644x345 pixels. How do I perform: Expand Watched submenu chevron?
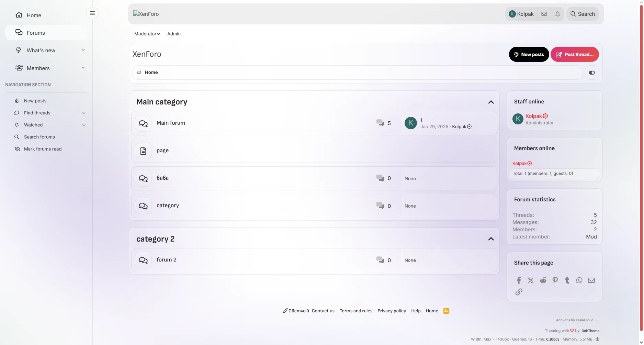click(x=84, y=125)
